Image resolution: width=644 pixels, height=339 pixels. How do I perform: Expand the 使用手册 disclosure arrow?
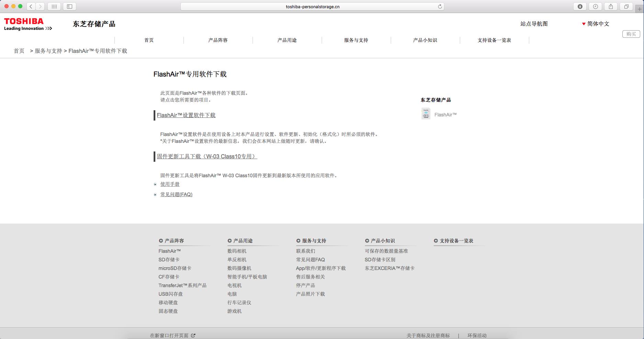coord(155,184)
